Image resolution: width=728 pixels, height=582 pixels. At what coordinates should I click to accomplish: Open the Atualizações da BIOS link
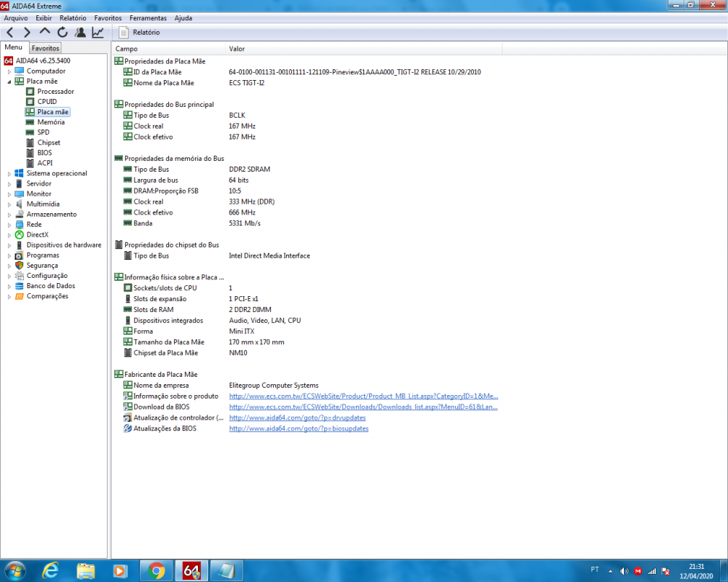coord(298,428)
